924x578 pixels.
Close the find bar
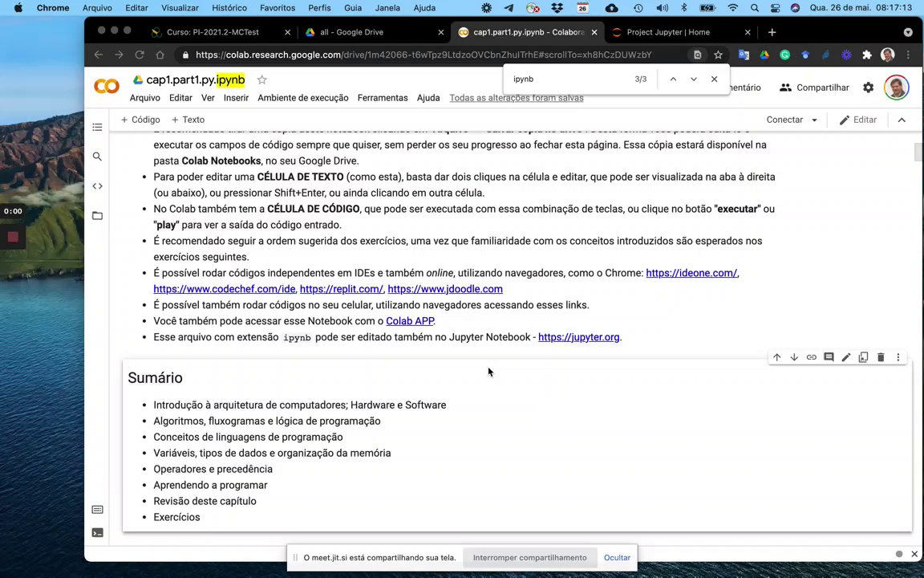click(x=714, y=79)
